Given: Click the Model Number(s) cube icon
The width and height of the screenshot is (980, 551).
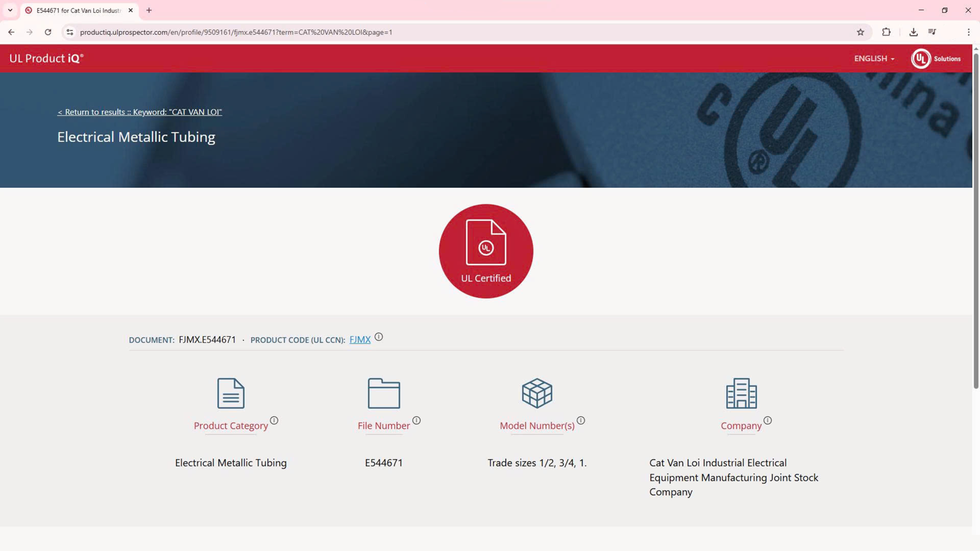Looking at the screenshot, I should [x=537, y=393].
